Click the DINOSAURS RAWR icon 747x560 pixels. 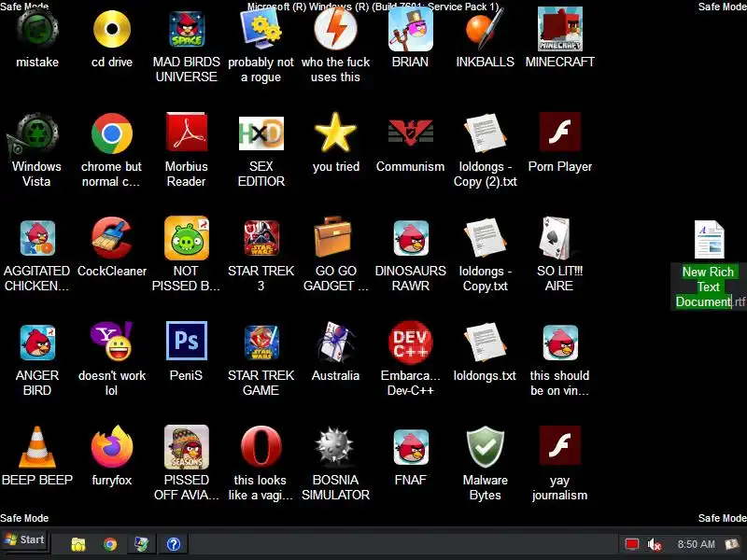coord(411,239)
